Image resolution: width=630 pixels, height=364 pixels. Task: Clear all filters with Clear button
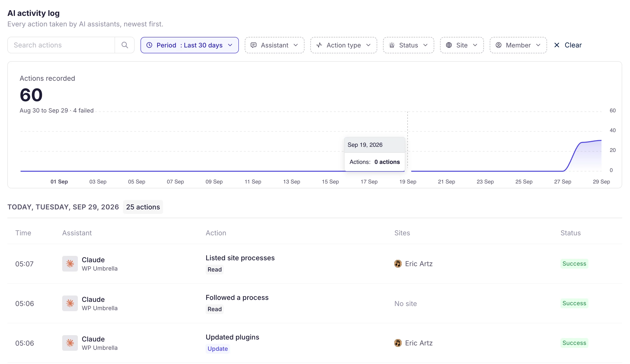(568, 45)
